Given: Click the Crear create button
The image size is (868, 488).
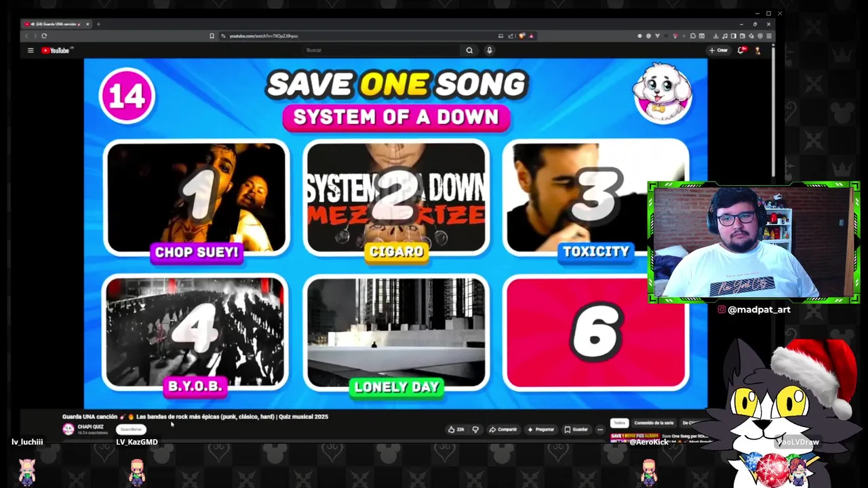Looking at the screenshot, I should [x=718, y=50].
